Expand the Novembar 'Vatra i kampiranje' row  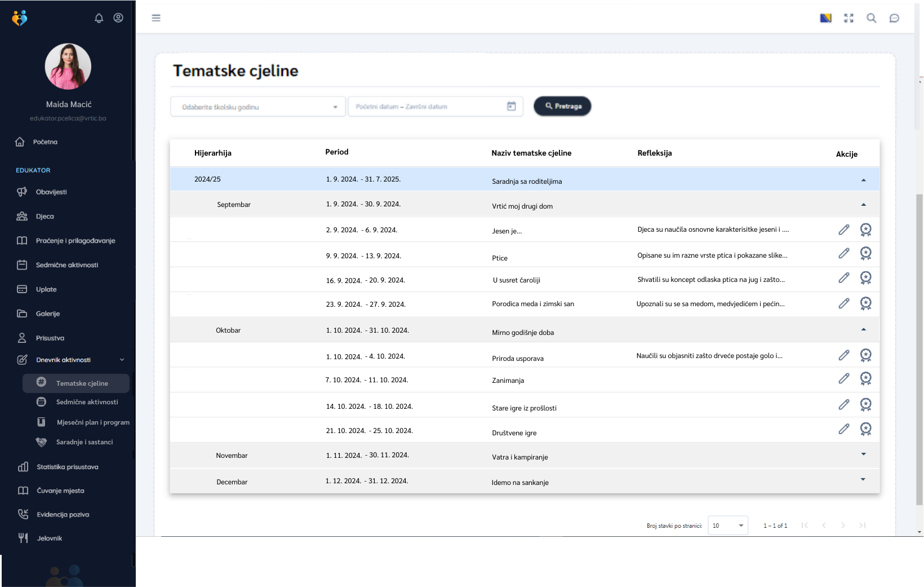[863, 454]
